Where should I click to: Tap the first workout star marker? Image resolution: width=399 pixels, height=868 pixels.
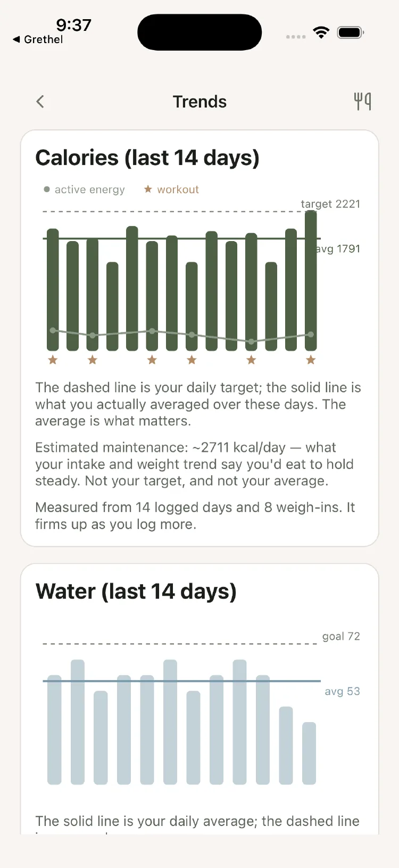[53, 360]
